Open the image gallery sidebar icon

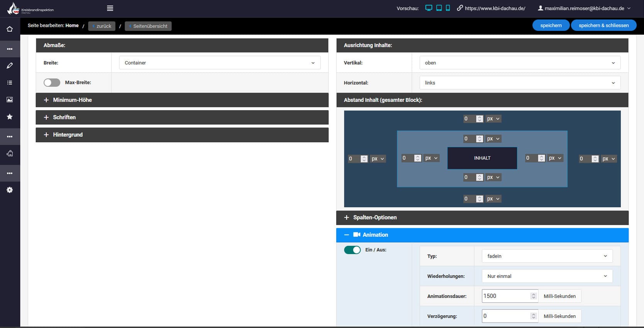coord(10,100)
